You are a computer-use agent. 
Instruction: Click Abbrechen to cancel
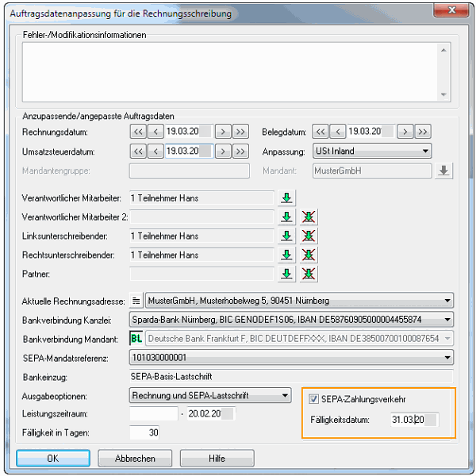tap(134, 459)
